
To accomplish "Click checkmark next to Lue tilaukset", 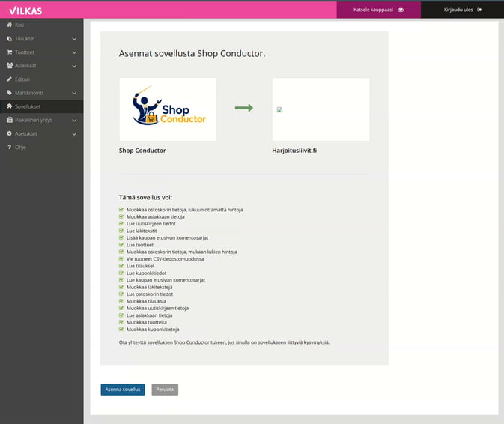I will 121,266.
